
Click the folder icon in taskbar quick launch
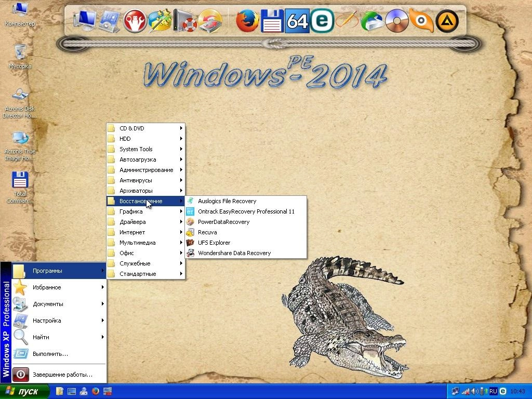coord(60,391)
